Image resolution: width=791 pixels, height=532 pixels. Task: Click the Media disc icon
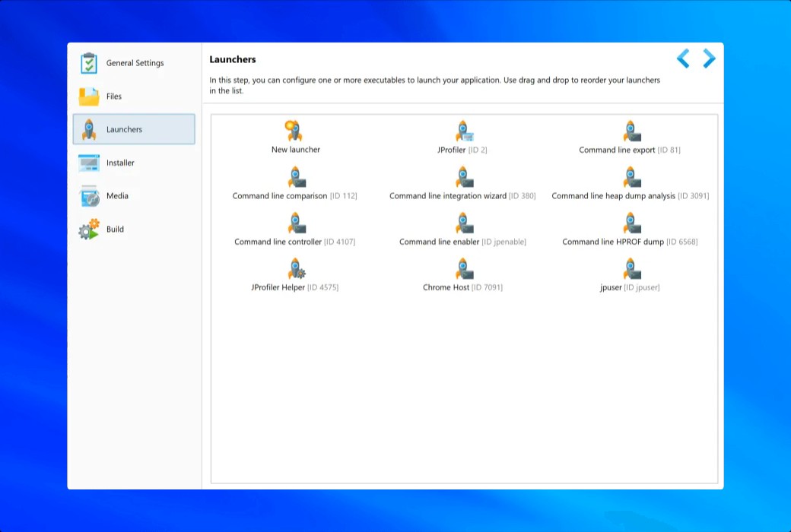pyautogui.click(x=90, y=196)
